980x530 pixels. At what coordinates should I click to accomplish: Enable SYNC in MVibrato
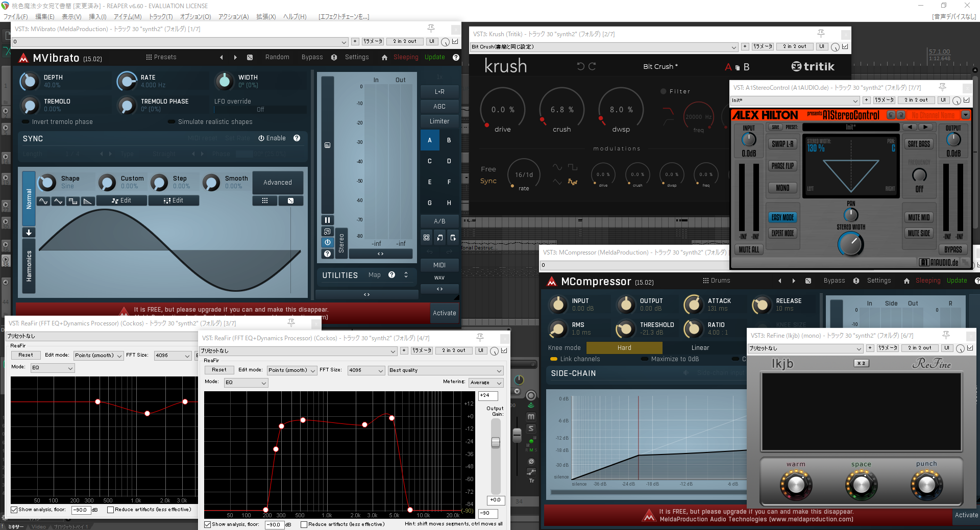(x=272, y=138)
